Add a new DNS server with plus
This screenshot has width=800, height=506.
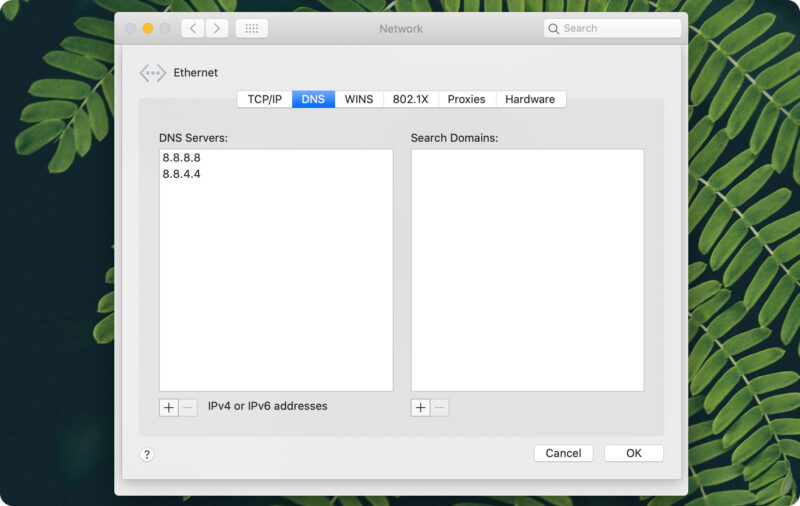point(169,407)
